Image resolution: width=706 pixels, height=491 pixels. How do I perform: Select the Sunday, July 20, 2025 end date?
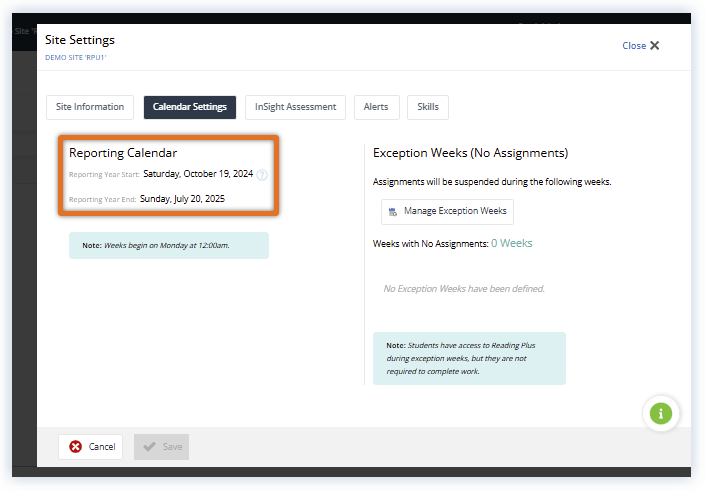click(182, 199)
